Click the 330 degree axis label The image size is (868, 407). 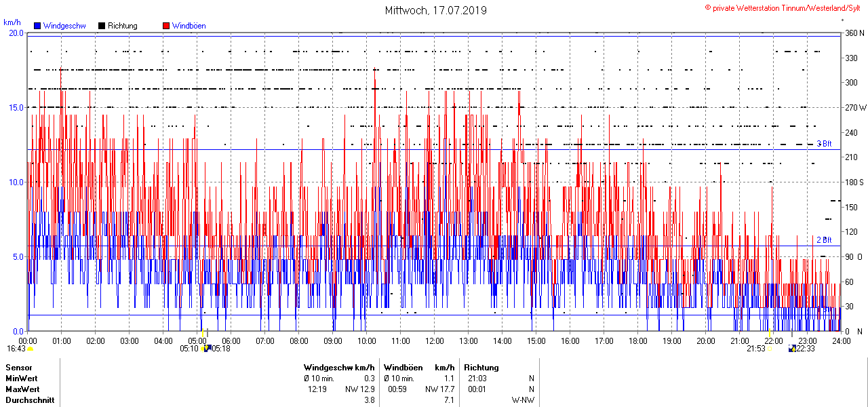(x=850, y=58)
